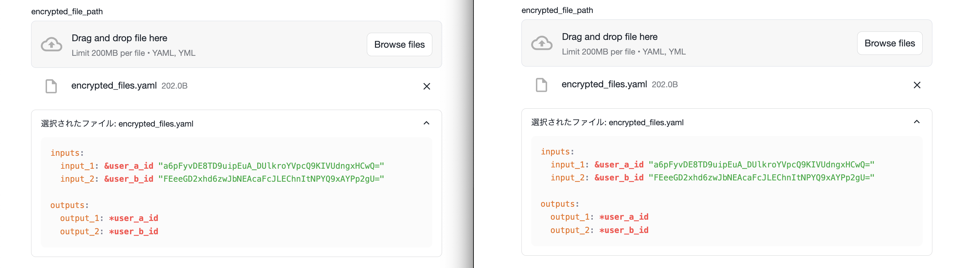
Task: Click the left 選択されたファイル expander header text
Action: click(117, 124)
